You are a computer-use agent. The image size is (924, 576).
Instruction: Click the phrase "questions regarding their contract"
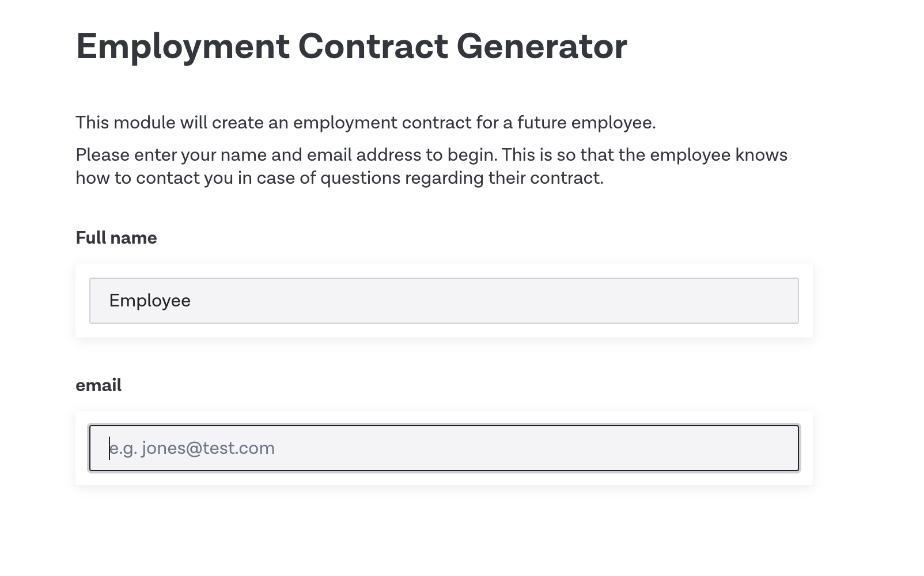coord(462,178)
